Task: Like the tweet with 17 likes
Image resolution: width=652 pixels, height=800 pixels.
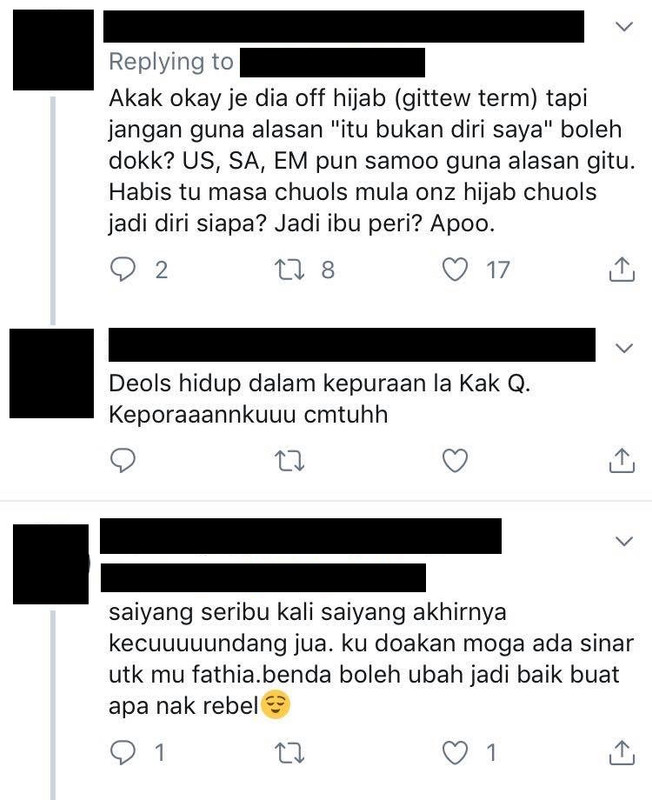Action: (x=455, y=269)
